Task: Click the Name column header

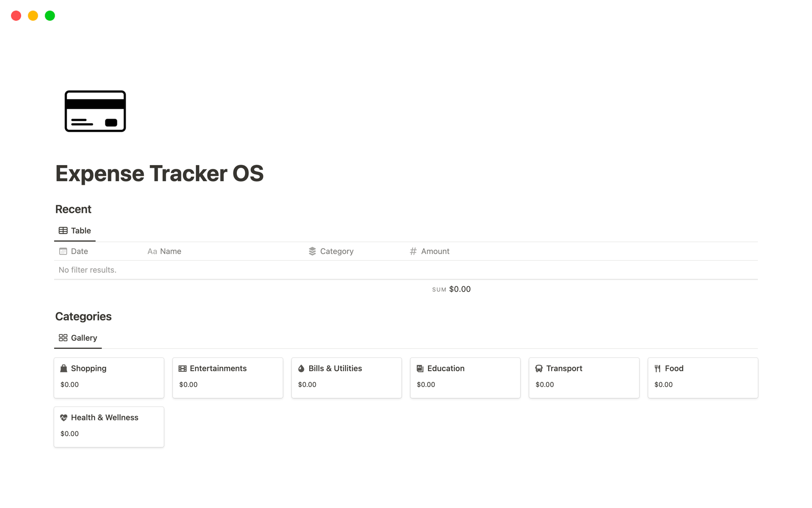Action: pos(170,251)
